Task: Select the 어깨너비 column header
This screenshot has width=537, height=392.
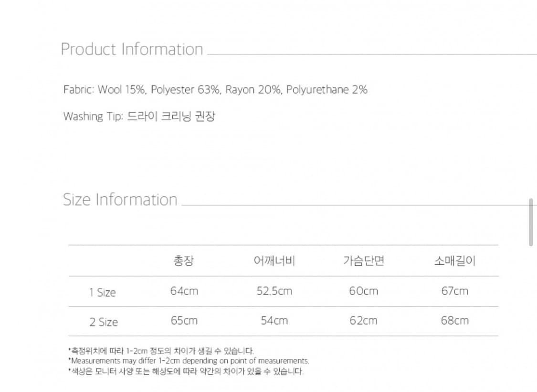Action: [274, 261]
